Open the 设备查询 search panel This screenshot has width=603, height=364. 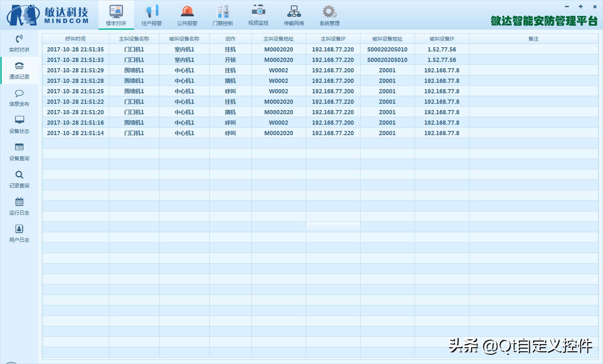[x=19, y=152]
